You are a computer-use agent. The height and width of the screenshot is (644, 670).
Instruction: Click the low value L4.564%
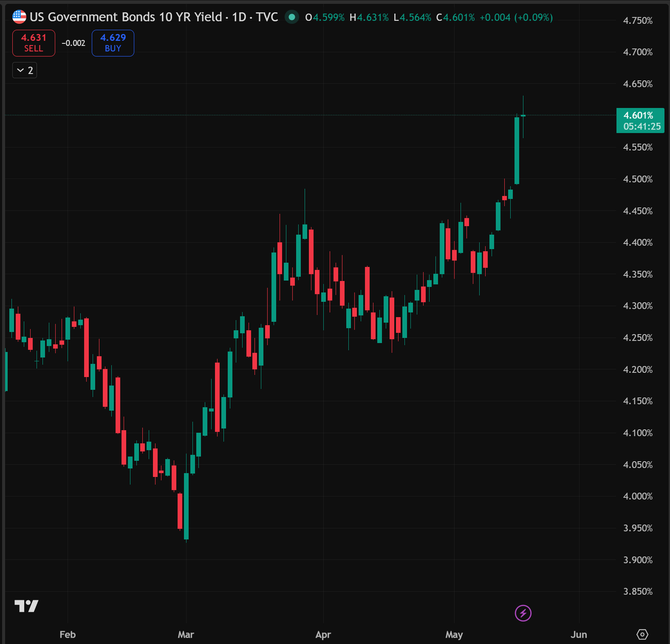[413, 18]
